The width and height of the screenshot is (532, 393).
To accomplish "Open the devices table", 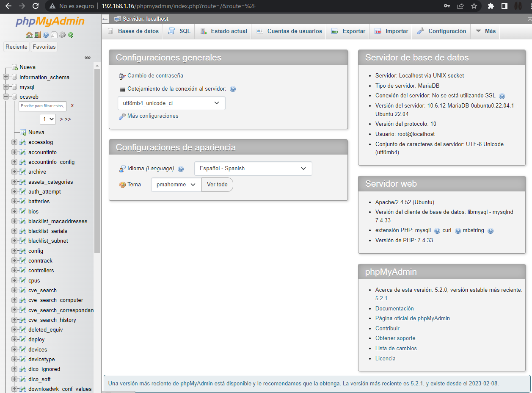I will click(38, 350).
